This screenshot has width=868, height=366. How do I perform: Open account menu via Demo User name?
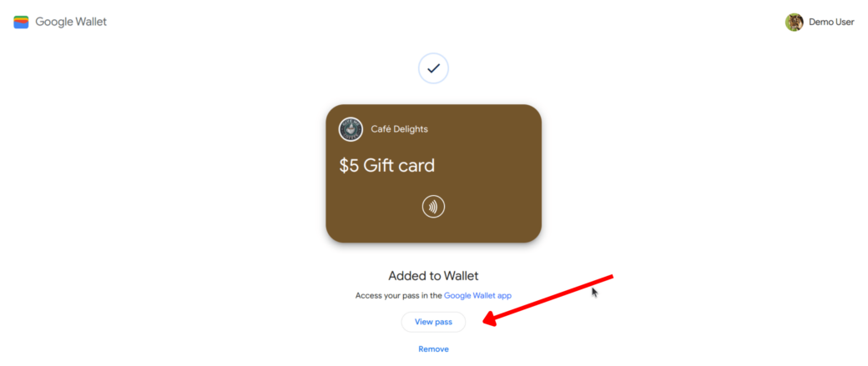coord(831,23)
